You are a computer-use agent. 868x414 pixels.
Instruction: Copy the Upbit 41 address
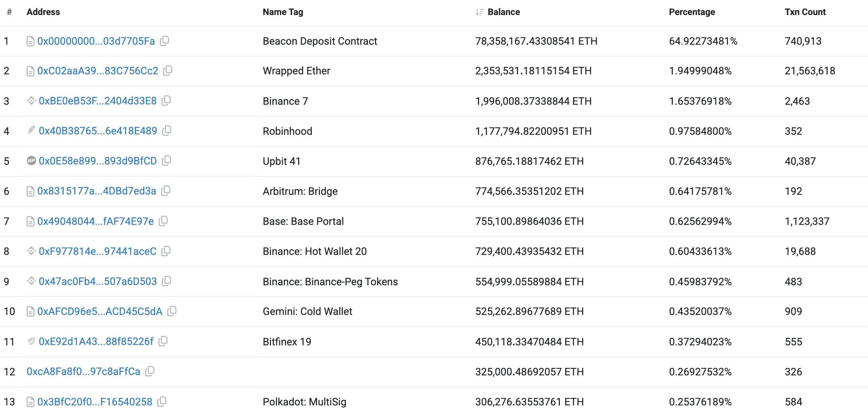(x=166, y=161)
